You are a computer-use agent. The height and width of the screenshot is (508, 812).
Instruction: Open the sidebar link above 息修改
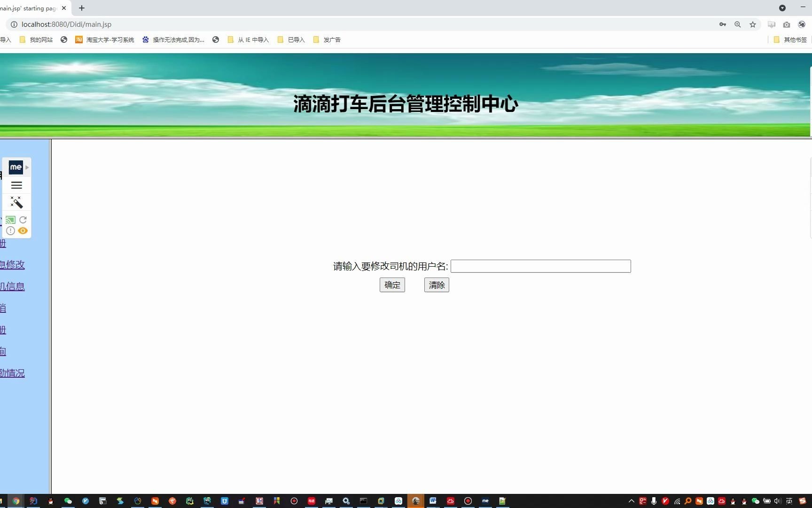(3, 243)
